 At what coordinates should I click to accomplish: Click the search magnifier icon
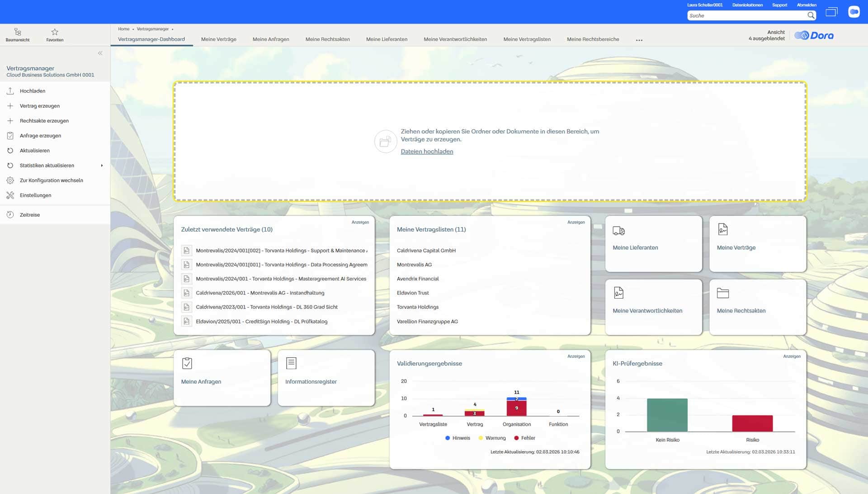click(811, 15)
